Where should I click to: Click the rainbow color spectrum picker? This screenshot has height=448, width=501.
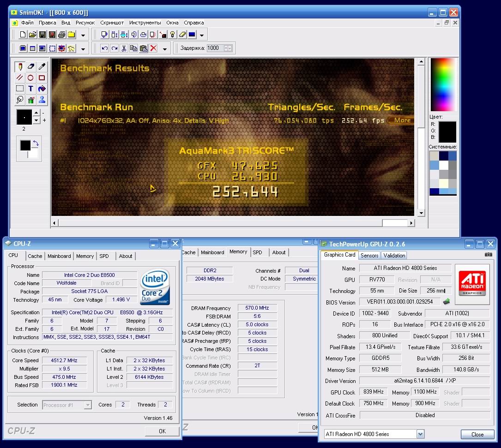(443, 84)
